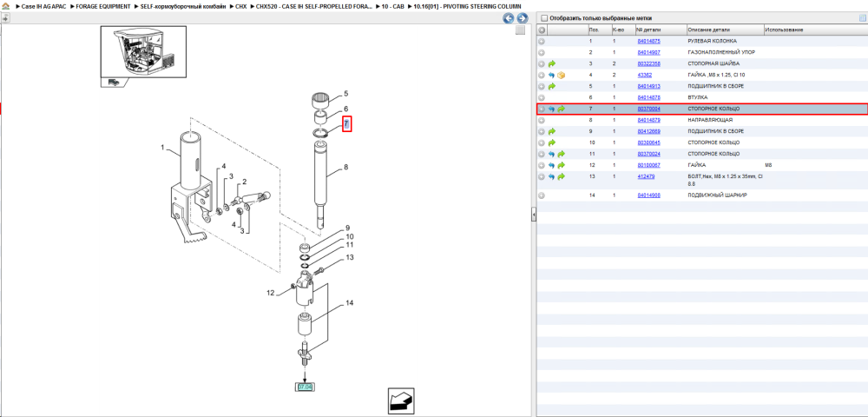Open '10 - CAB' breadcrumb
The image size is (868, 417).
pyautogui.click(x=393, y=6)
